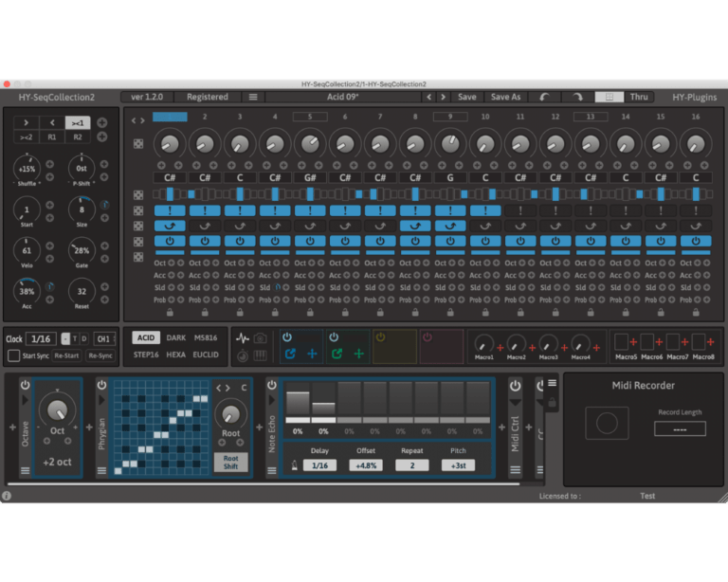The image size is (728, 582).
Task: Click the camera snapshot icon
Action: tap(260, 337)
